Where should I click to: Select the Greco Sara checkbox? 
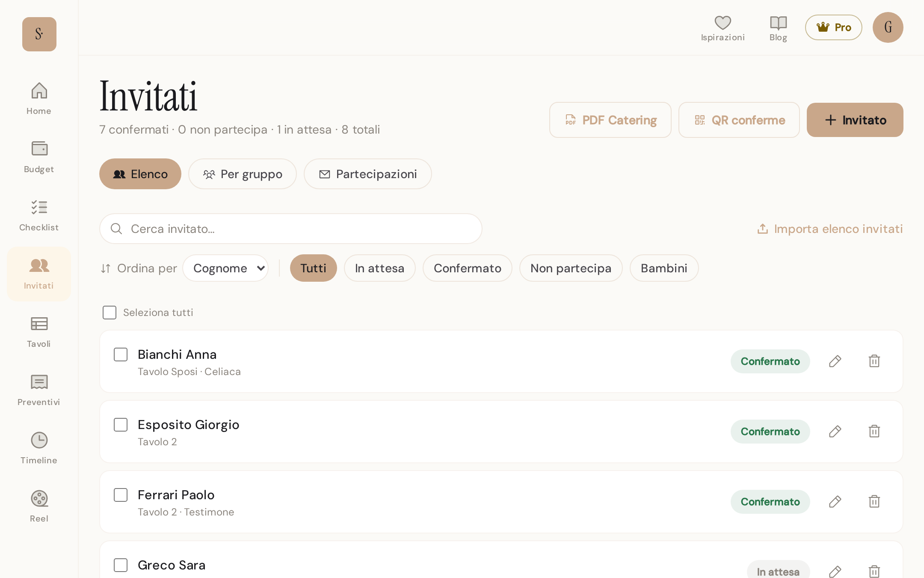[121, 565]
